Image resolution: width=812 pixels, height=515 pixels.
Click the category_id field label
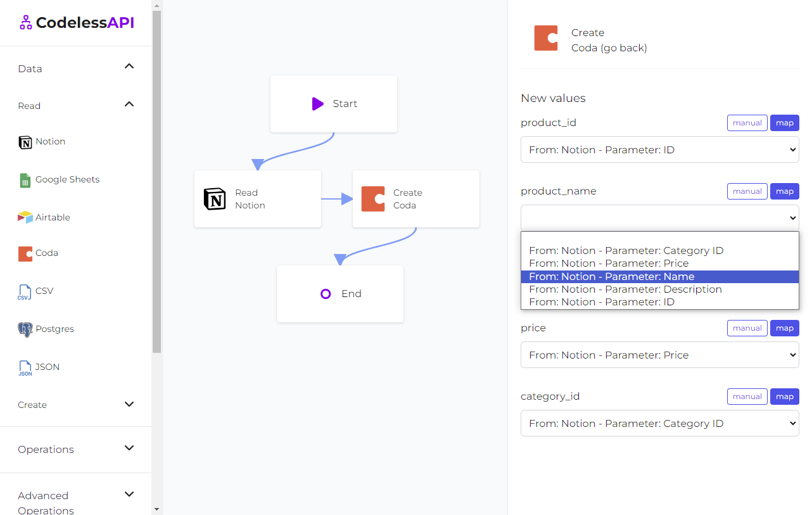point(550,397)
